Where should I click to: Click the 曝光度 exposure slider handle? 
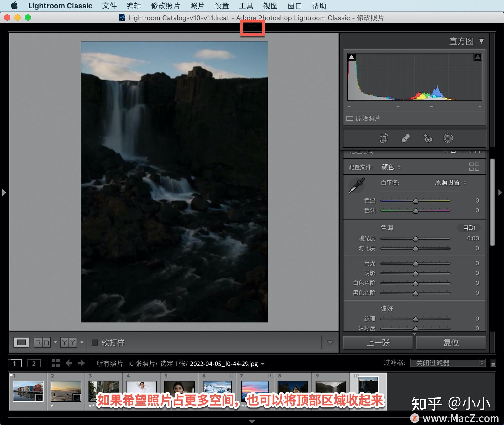(x=416, y=239)
